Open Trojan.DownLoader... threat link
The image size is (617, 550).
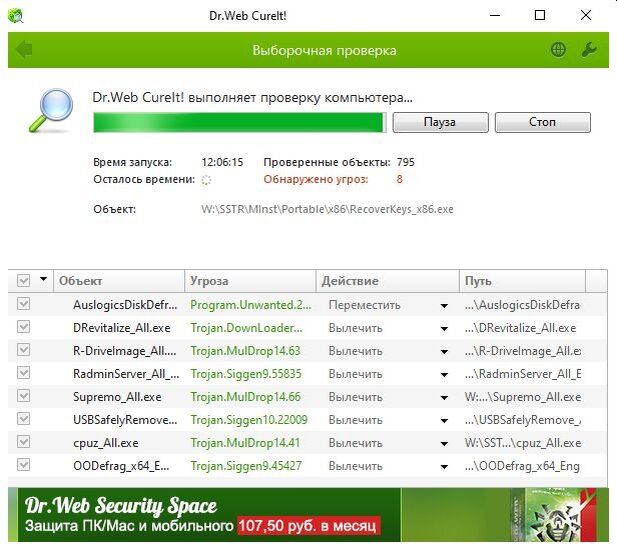[x=246, y=328]
